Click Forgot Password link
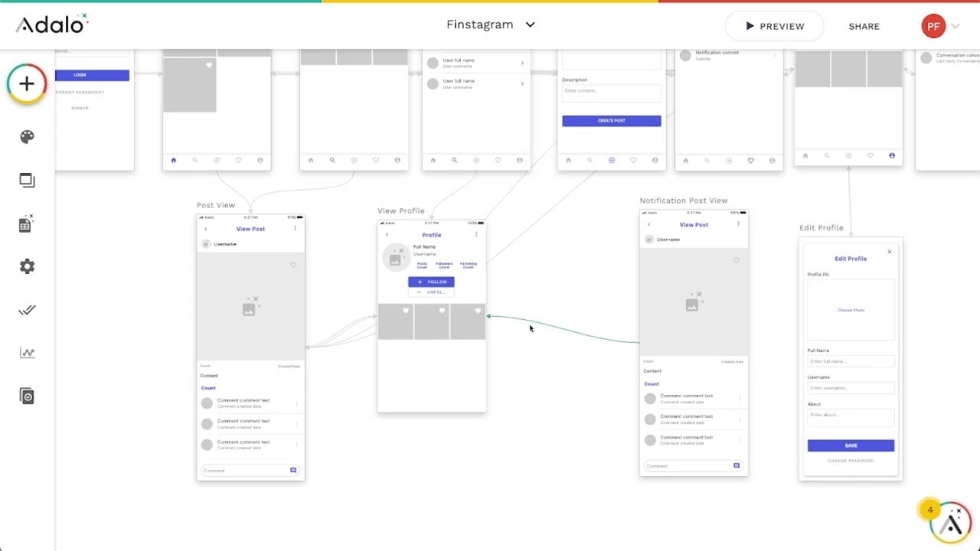 coord(80,92)
